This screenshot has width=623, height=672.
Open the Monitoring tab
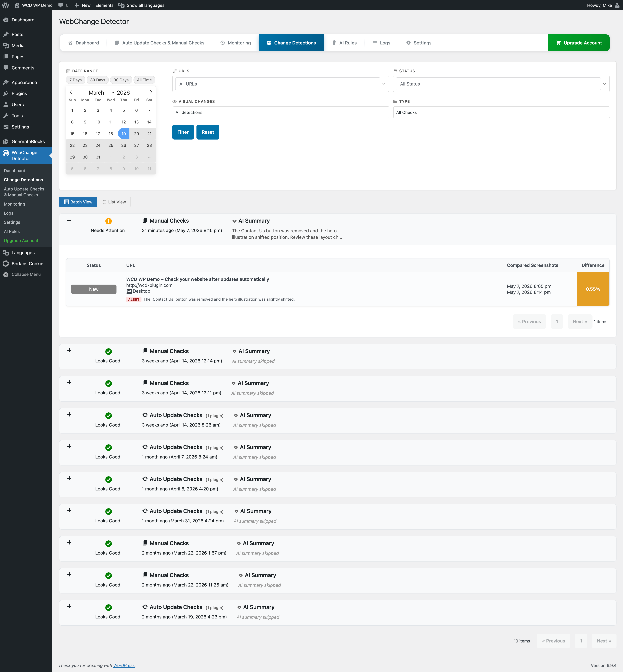(x=236, y=43)
